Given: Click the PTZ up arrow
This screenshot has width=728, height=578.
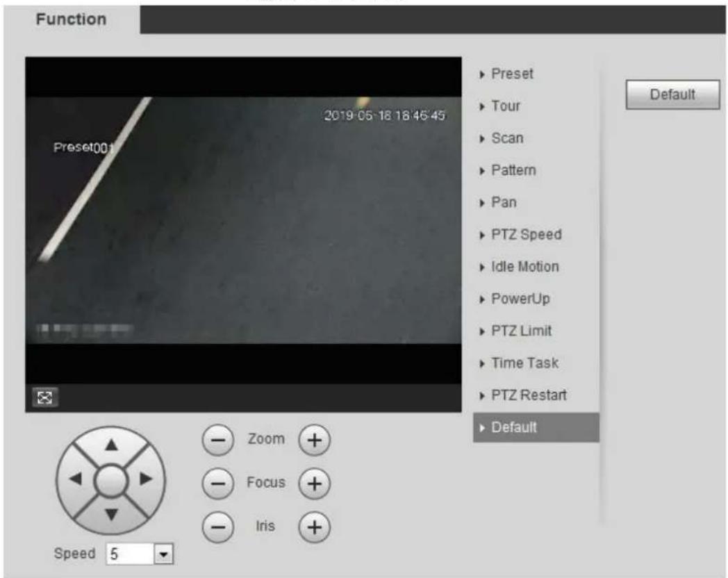Looking at the screenshot, I should click(111, 445).
